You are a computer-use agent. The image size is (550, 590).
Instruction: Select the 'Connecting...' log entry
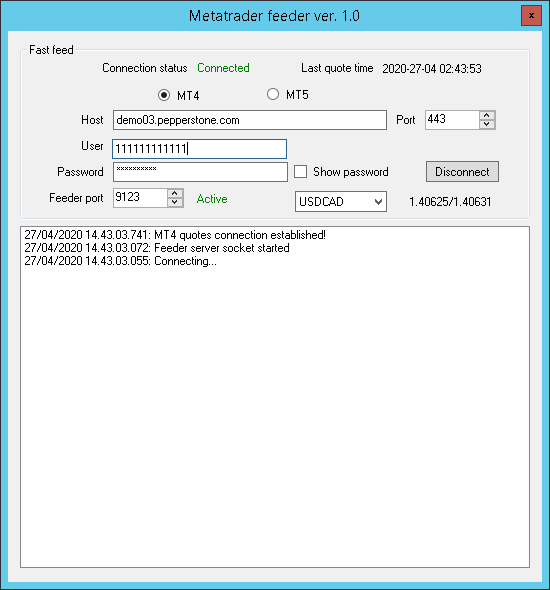click(120, 261)
